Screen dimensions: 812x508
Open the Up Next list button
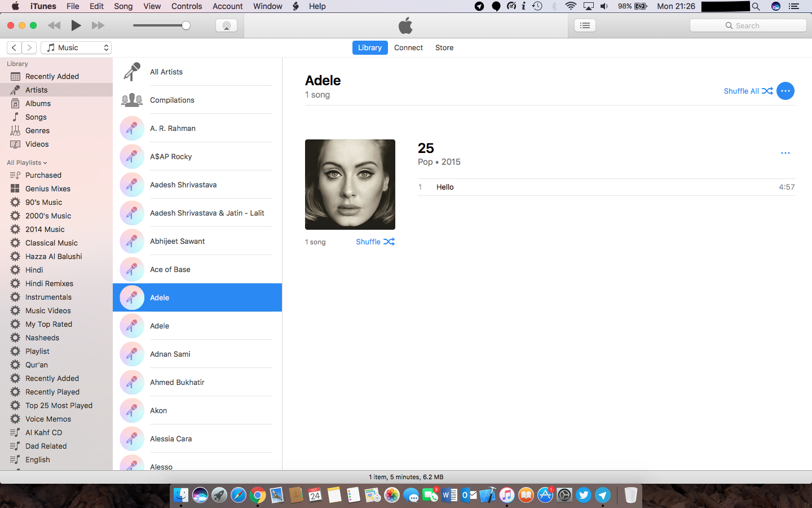[585, 25]
